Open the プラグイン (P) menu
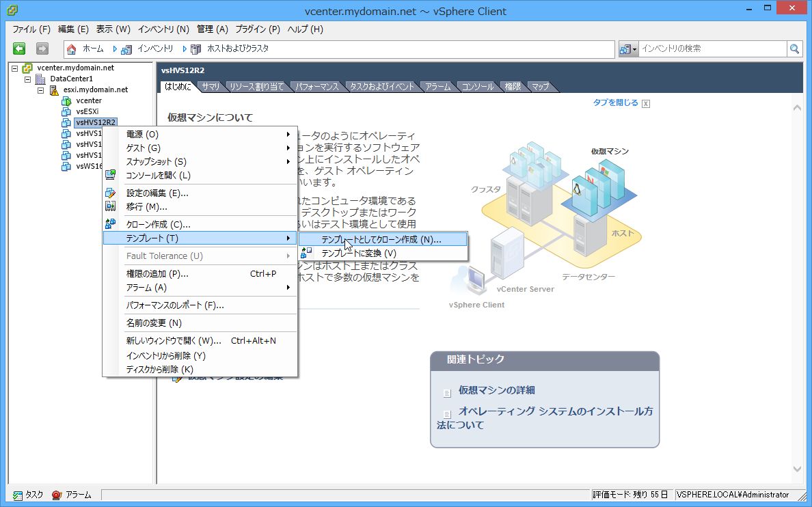The image size is (812, 507). click(258, 29)
